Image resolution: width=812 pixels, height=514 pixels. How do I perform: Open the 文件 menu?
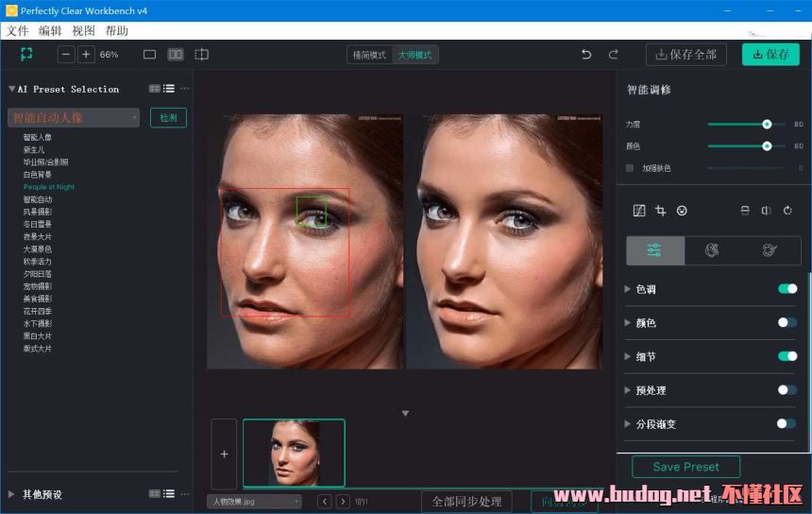pyautogui.click(x=18, y=31)
